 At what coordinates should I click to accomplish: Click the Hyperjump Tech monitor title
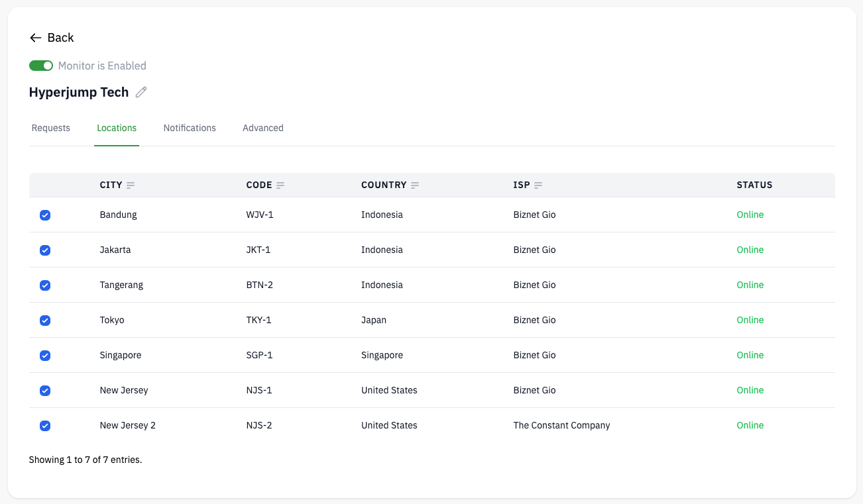pyautogui.click(x=79, y=92)
